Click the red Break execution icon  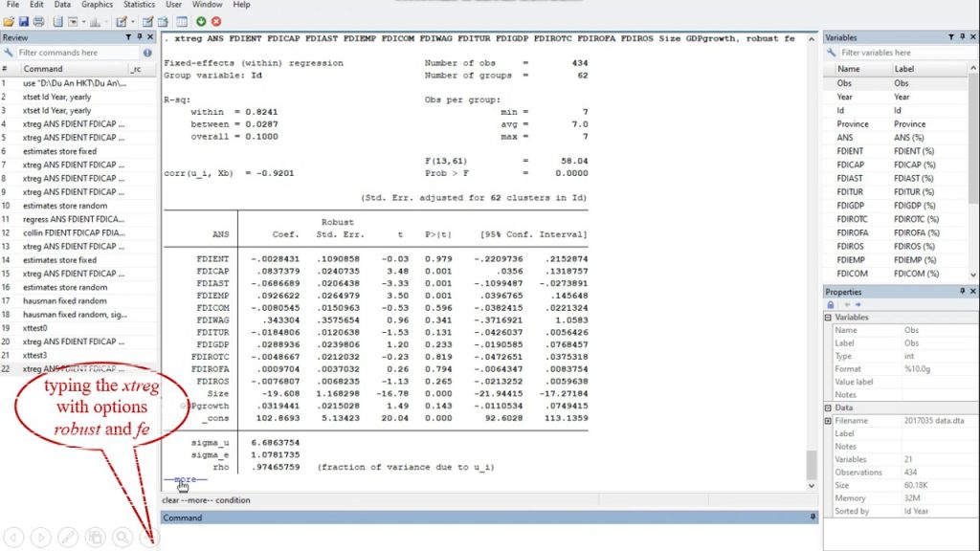(215, 21)
